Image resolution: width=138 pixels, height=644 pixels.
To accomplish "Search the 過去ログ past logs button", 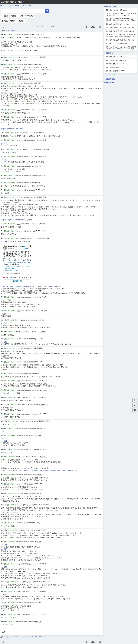I will click(22, 21).
